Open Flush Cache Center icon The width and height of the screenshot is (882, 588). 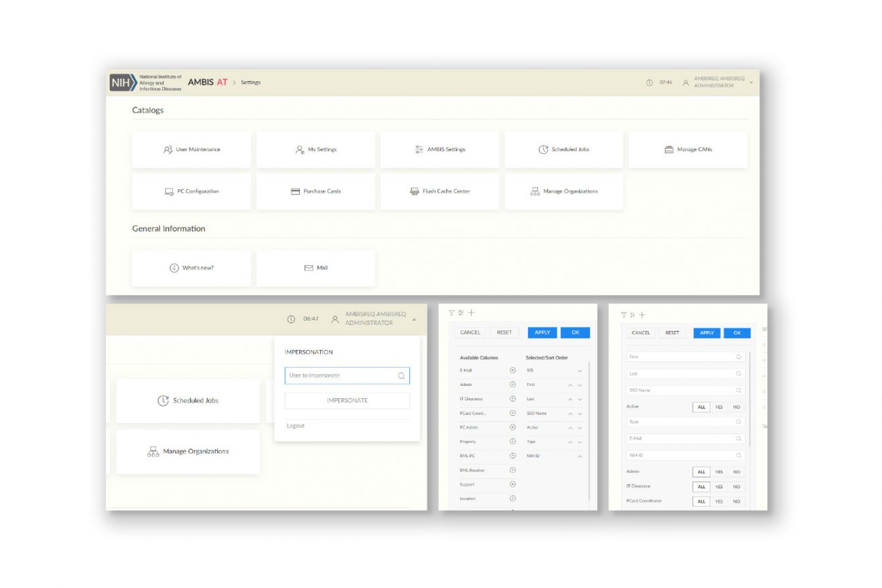point(415,192)
